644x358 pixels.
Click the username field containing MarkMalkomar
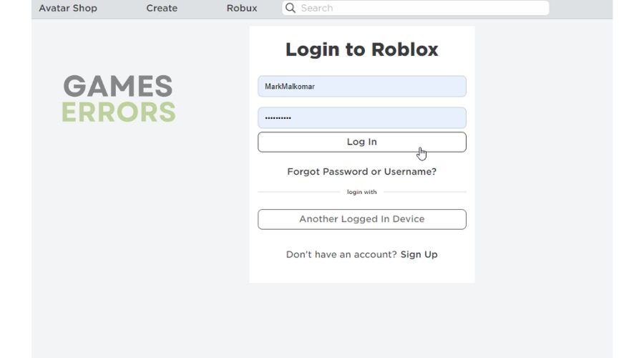[x=362, y=87]
